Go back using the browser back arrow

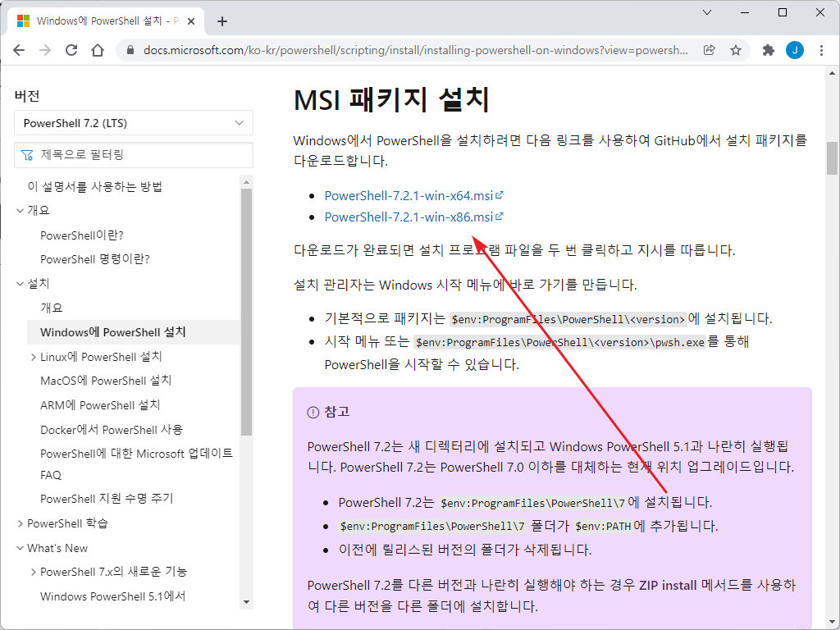[19, 50]
